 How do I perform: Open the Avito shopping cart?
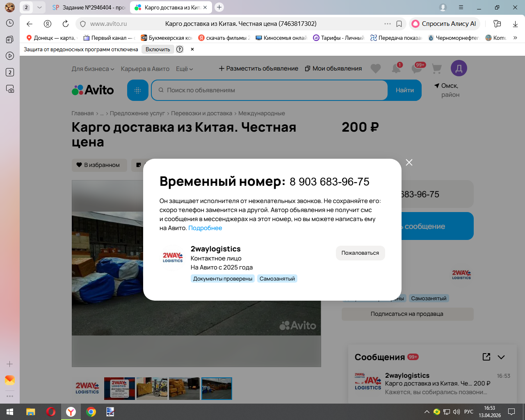437,68
